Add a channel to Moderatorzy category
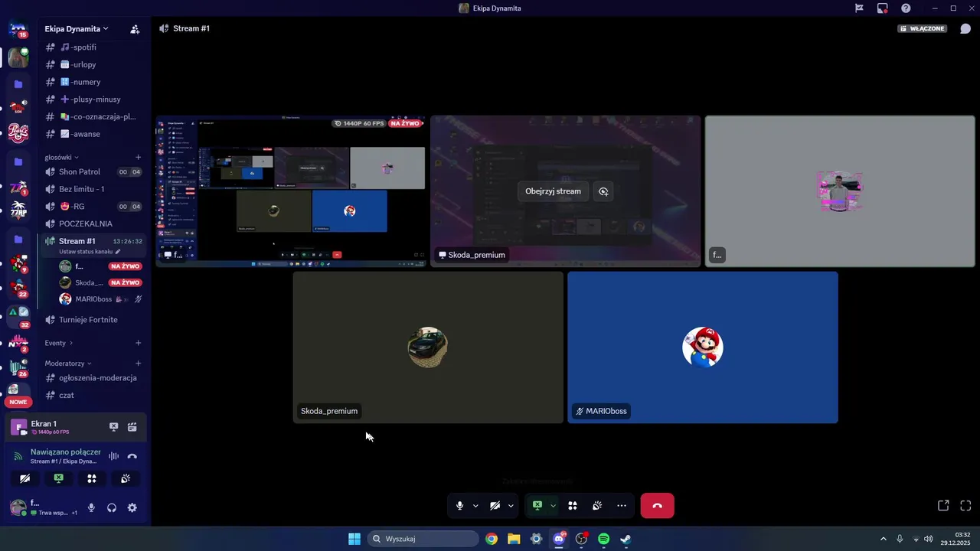The image size is (980, 551). coord(138,364)
